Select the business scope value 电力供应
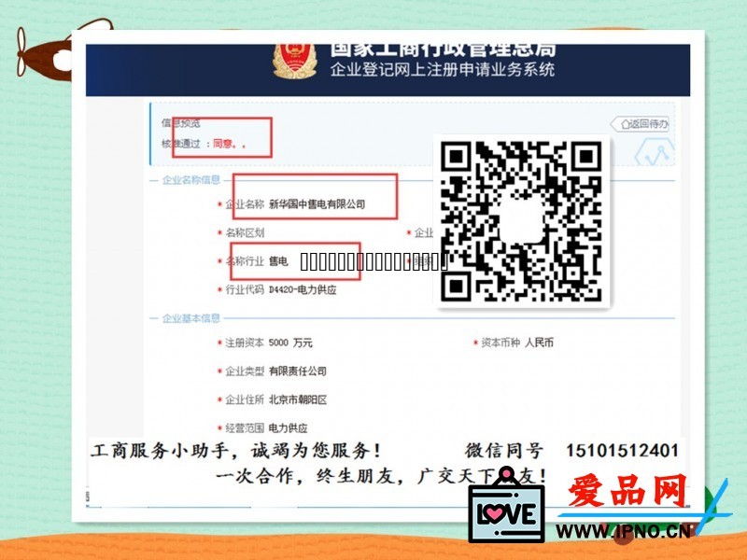Screen dimensions: 747x560 [288, 428]
